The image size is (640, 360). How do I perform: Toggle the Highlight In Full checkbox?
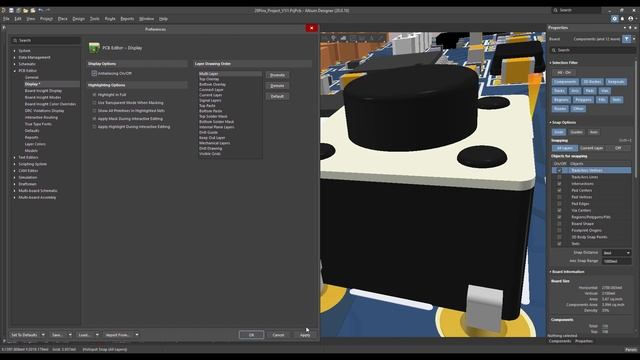coord(94,95)
